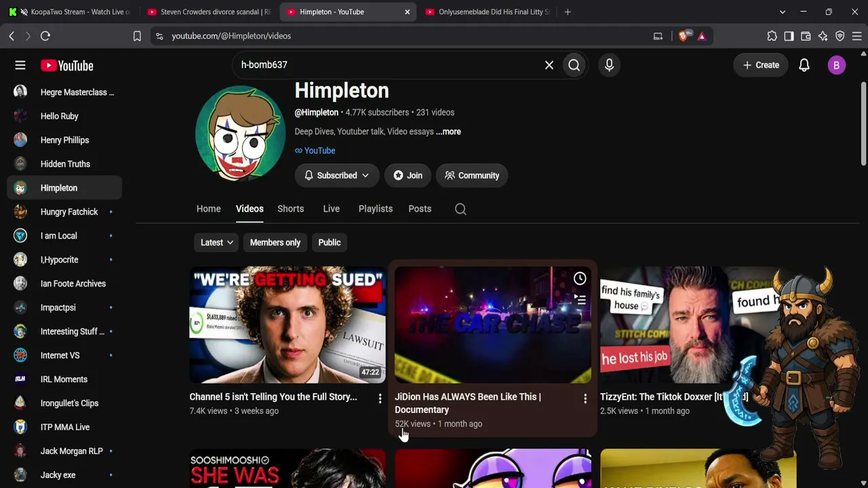
Task: Add JiDion video to queue
Action: [x=580, y=299]
